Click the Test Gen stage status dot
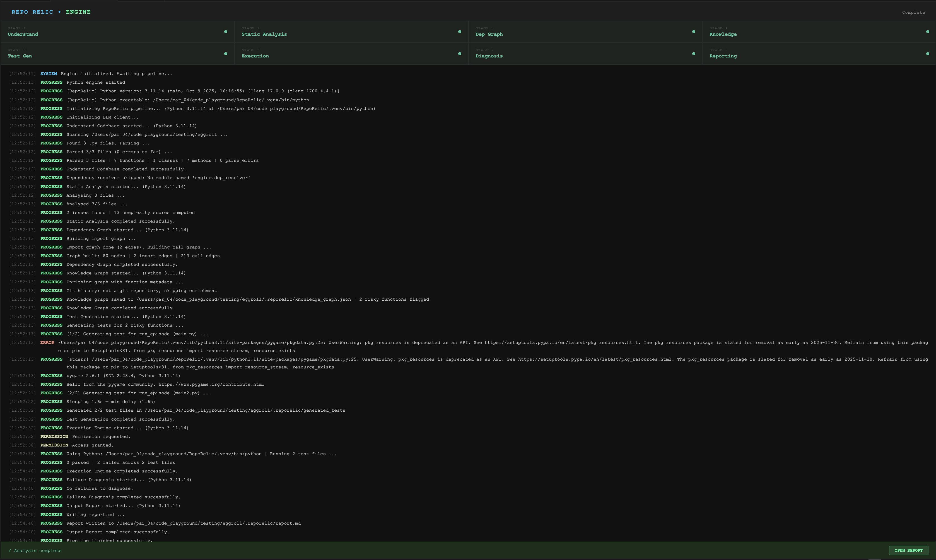The width and height of the screenshot is (936, 560). 226,54
